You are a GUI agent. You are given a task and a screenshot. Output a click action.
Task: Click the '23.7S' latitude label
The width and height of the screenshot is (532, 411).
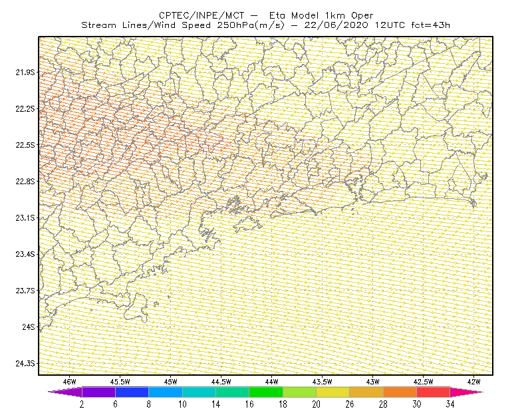coord(25,291)
